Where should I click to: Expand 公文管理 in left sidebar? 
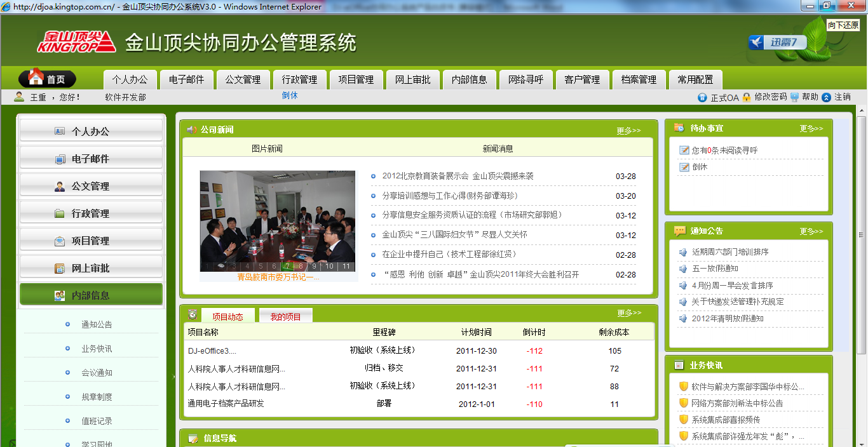point(91,186)
